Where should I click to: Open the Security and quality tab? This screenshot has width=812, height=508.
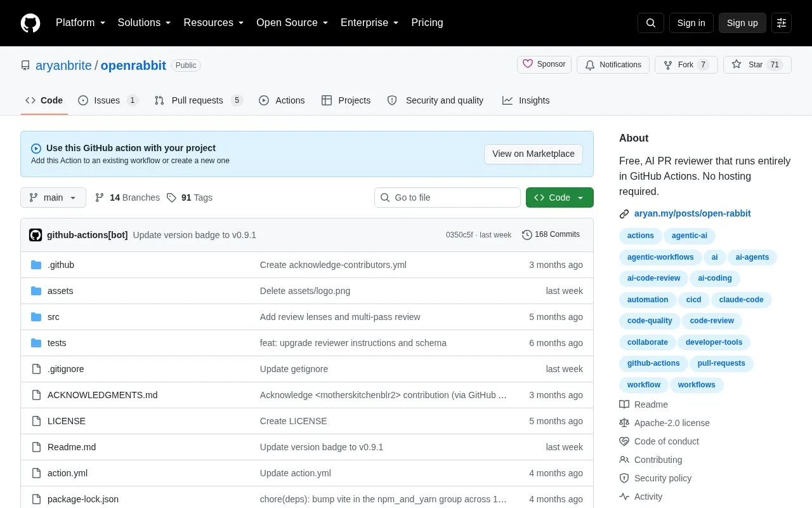[x=435, y=100]
